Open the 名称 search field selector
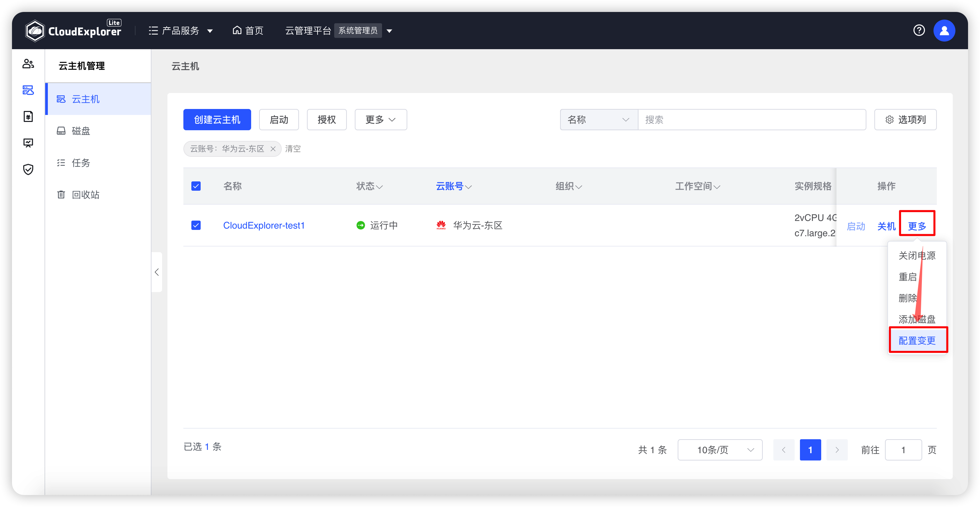980x507 pixels. coord(599,120)
